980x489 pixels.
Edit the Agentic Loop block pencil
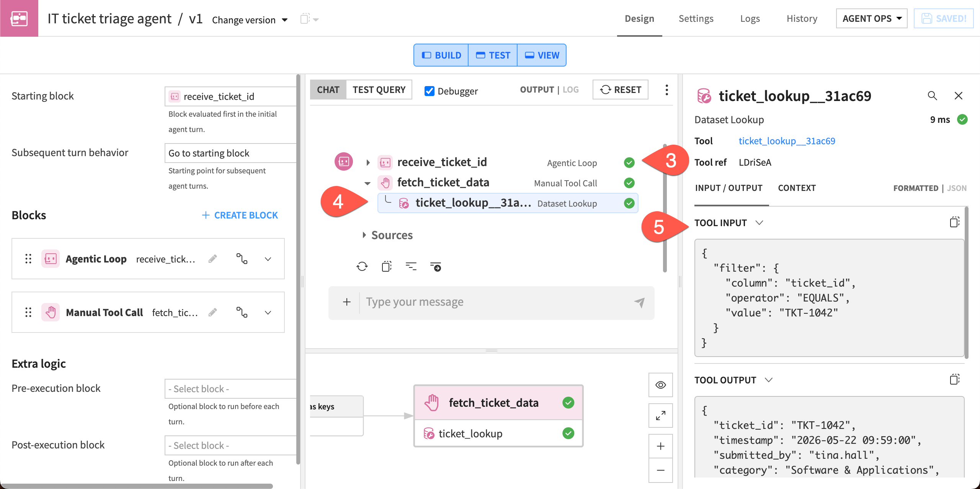tap(213, 259)
